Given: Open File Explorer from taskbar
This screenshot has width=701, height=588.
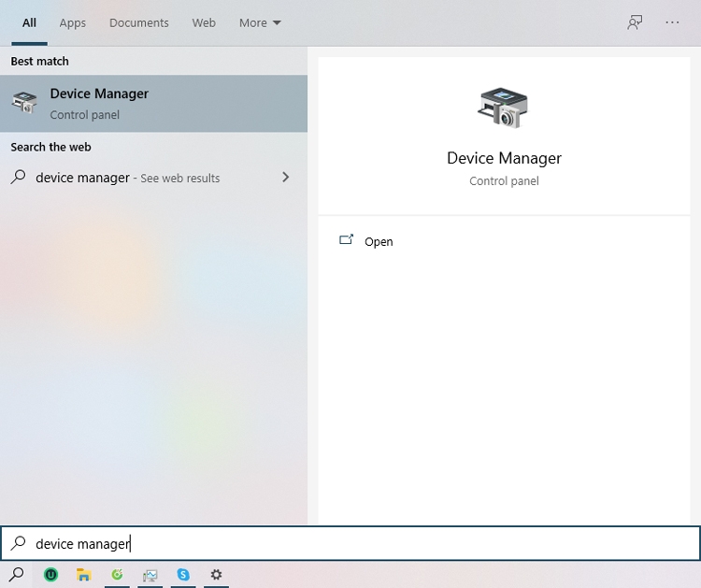Looking at the screenshot, I should [x=83, y=575].
